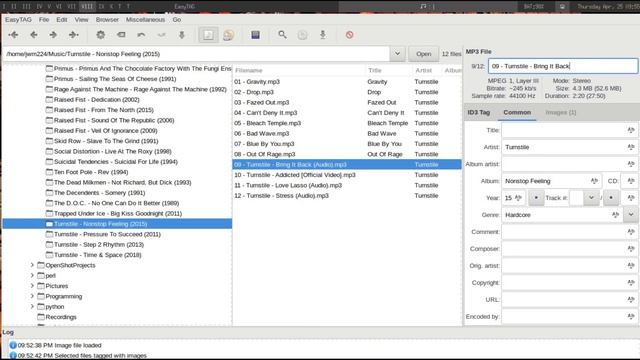This screenshot has width=640, height=360.
Task: Apply Title tag to selected files icon
Action: [631, 130]
